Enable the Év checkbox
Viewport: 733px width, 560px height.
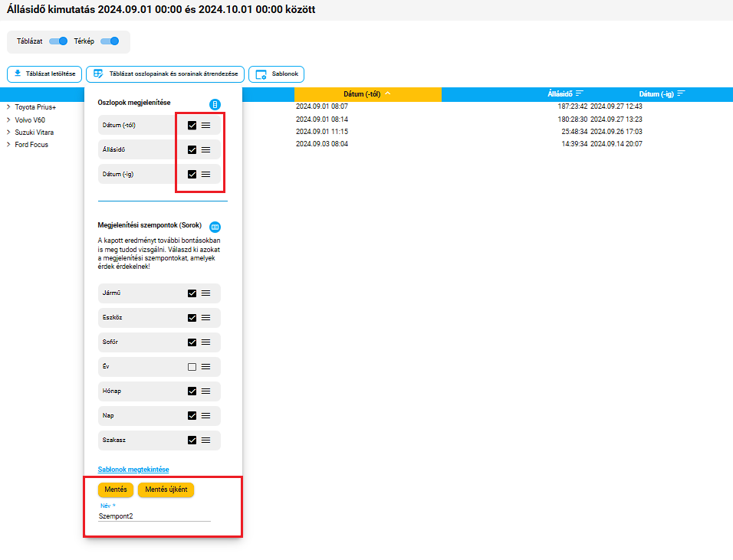192,367
